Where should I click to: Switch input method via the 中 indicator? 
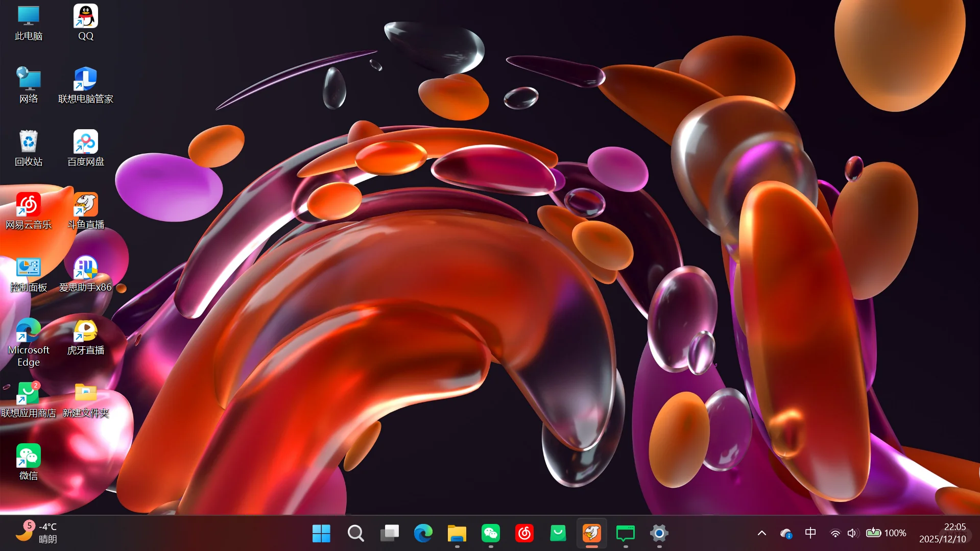[x=810, y=533]
